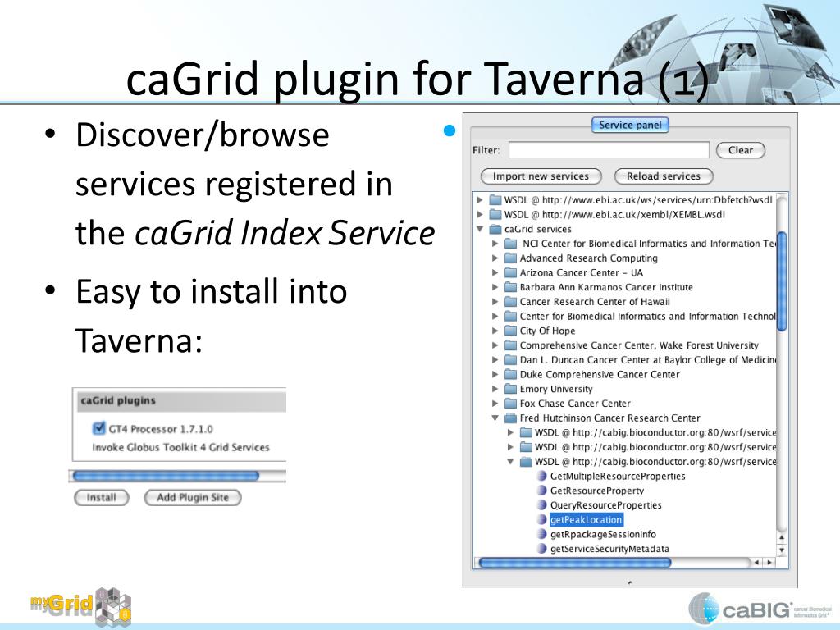The width and height of the screenshot is (840, 630).
Task: Click Emory University folder icon
Action: click(x=510, y=389)
